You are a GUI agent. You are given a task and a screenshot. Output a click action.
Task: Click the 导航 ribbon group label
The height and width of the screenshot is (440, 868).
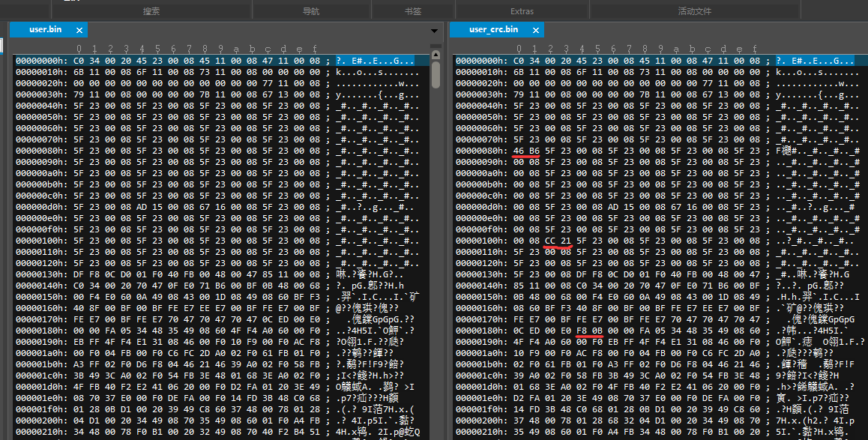click(x=311, y=11)
